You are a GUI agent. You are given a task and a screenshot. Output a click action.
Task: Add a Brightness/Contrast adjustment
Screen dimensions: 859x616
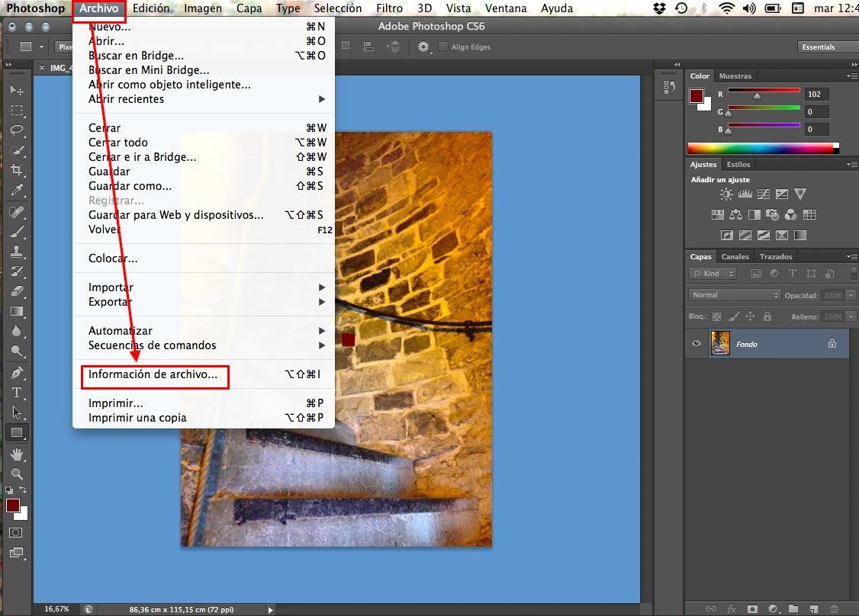[x=726, y=194]
